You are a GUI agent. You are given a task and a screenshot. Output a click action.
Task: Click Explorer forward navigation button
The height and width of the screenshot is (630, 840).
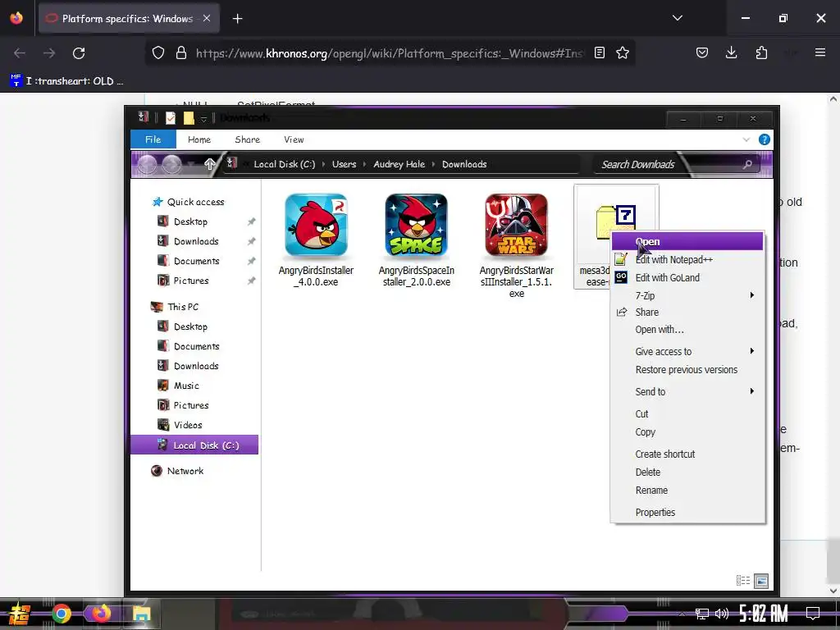(x=171, y=165)
